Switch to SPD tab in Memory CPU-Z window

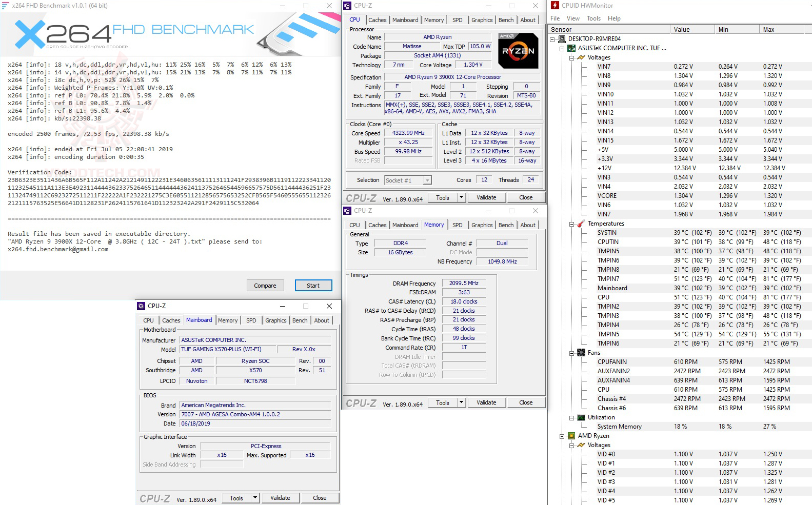457,225
